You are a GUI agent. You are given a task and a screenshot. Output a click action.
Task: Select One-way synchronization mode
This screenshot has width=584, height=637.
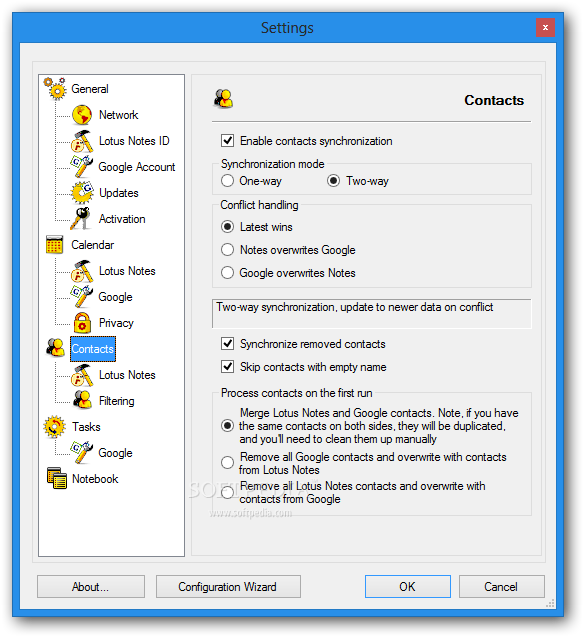click(x=227, y=180)
